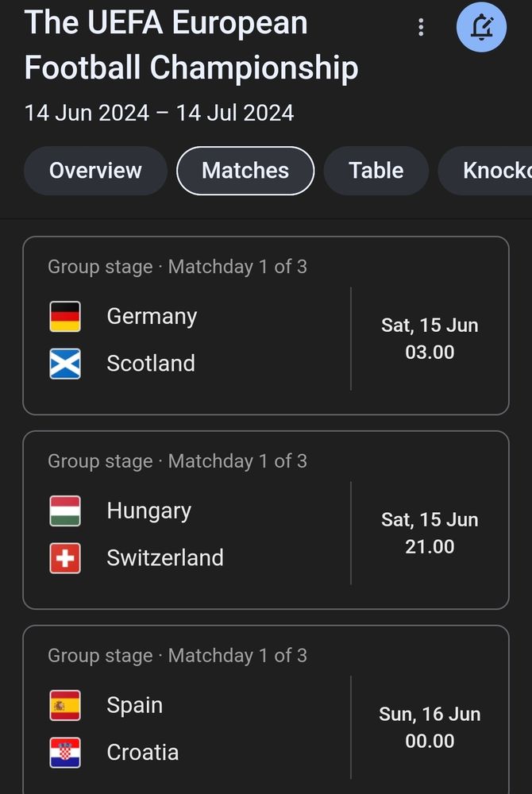Open the partially visible Knockout tab
The height and width of the screenshot is (794, 532).
tap(485, 171)
